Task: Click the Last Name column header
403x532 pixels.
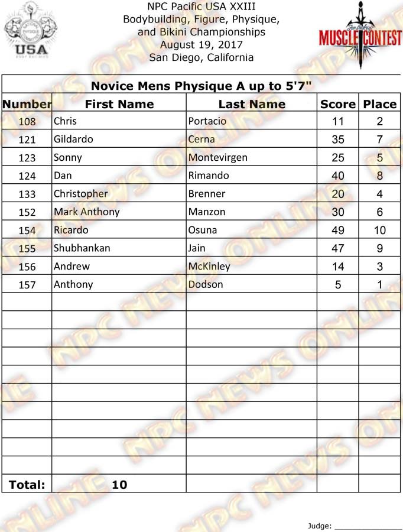Action: point(252,104)
